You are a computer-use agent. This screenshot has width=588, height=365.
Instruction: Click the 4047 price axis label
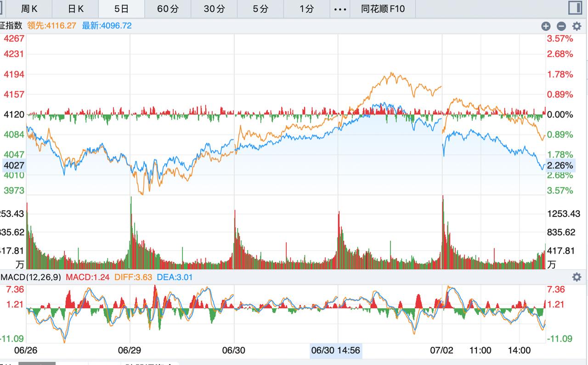pyautogui.click(x=14, y=154)
